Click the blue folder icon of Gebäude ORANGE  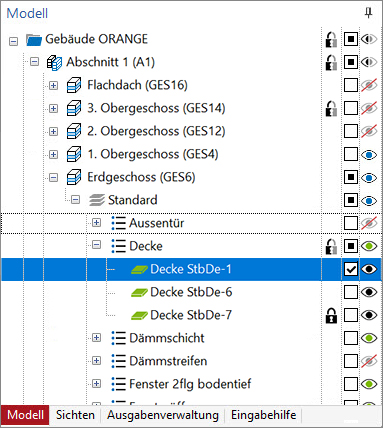point(34,40)
